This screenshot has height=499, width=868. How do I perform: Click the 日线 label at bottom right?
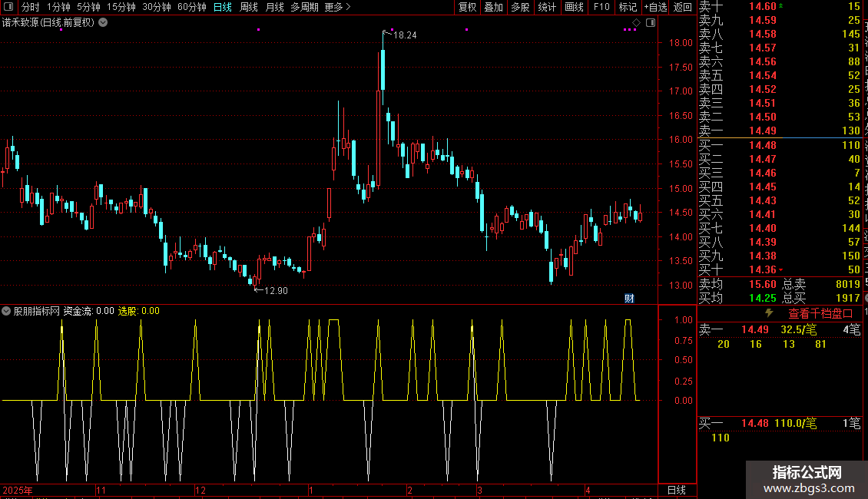click(676, 490)
